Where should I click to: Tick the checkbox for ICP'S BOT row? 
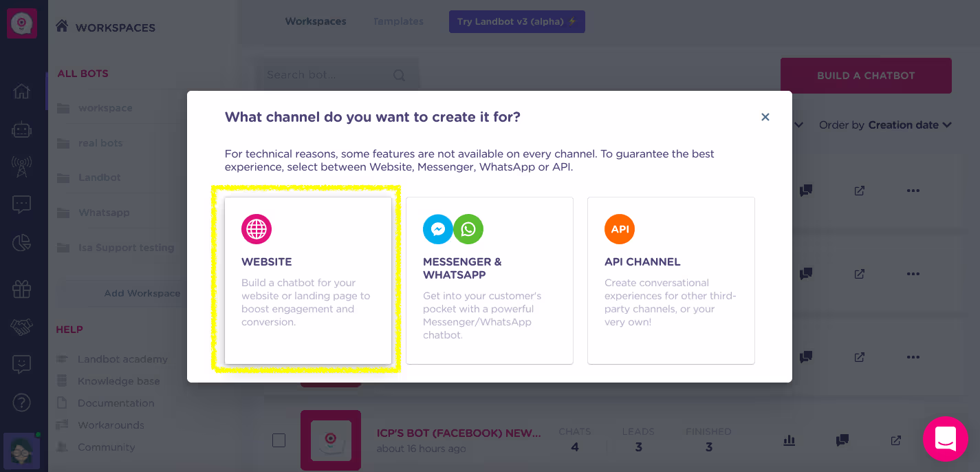point(279,440)
